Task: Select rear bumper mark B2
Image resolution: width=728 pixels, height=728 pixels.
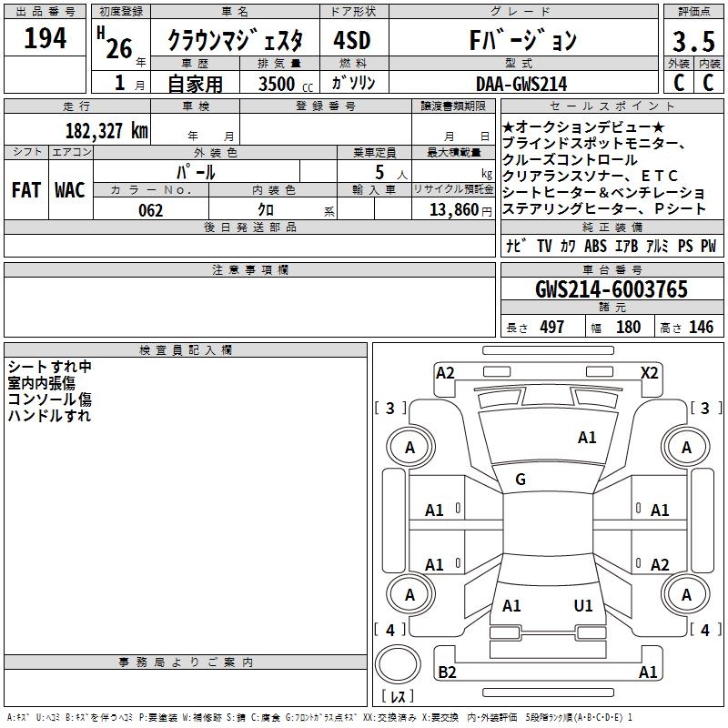Action: coord(447,672)
